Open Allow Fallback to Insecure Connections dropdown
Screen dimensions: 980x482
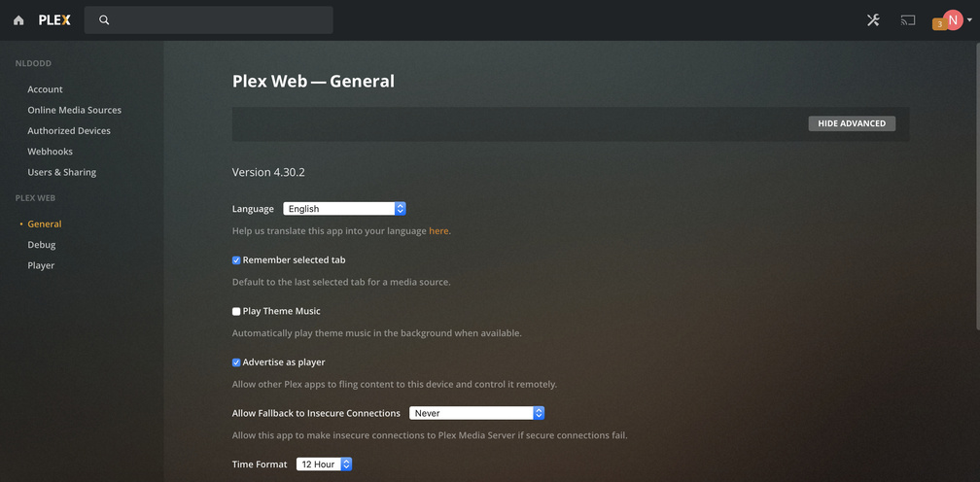(x=476, y=413)
